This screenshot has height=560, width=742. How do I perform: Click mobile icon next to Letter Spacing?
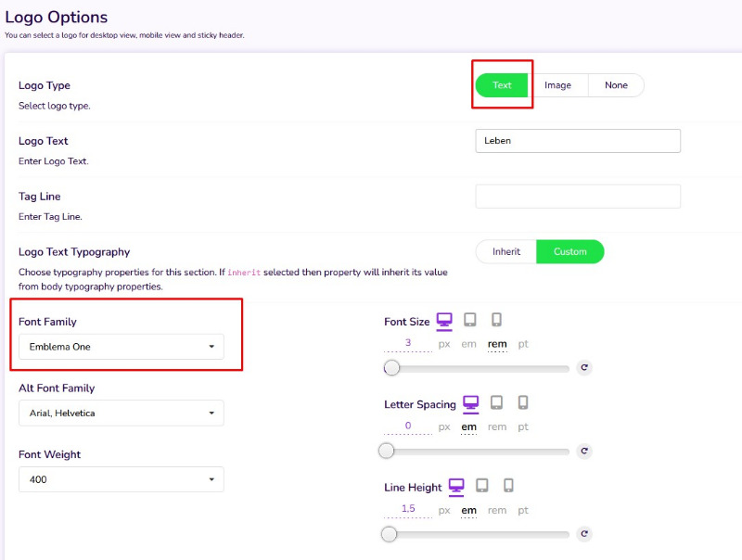tap(523, 403)
